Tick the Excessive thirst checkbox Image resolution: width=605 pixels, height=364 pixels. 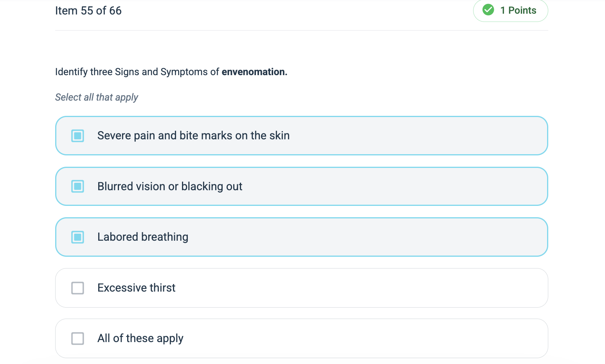click(x=77, y=288)
